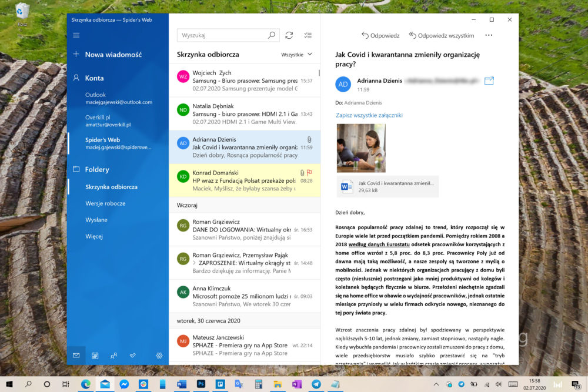The height and width of the screenshot is (392, 588).
Task: Open Recycle Bin Kosz on desktop
Action: coord(22,15)
